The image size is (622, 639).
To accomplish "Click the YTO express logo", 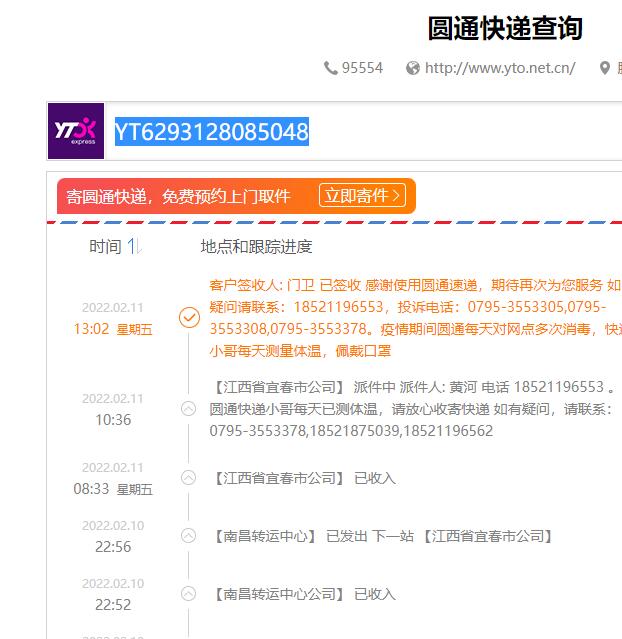I will (76, 131).
